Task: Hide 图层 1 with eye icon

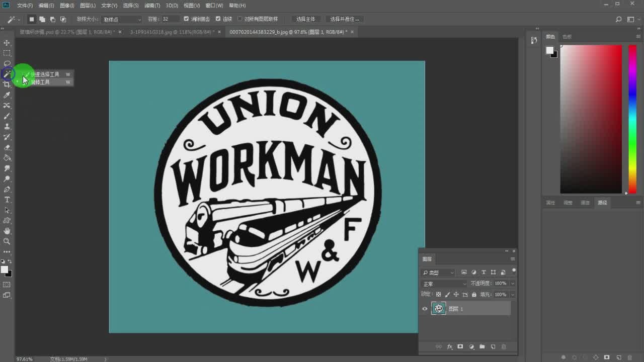Action: tap(425, 309)
